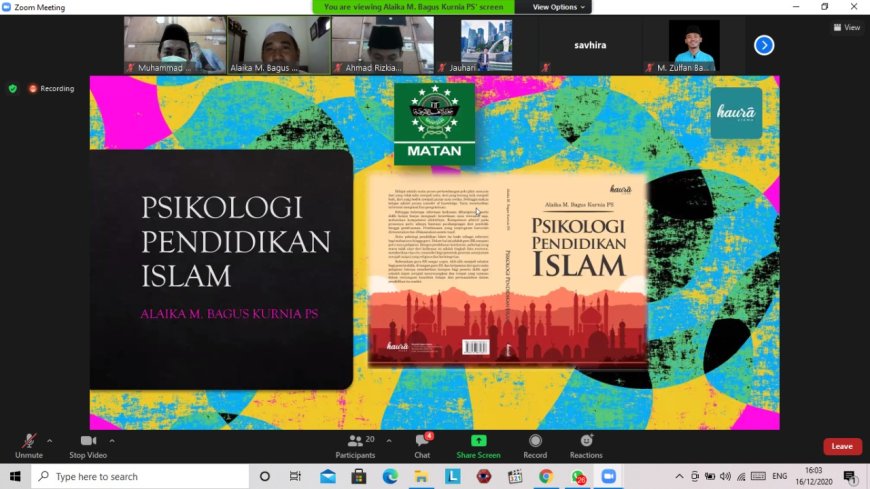Open Microsoft Store from taskbar
The height and width of the screenshot is (489, 870).
(359, 476)
